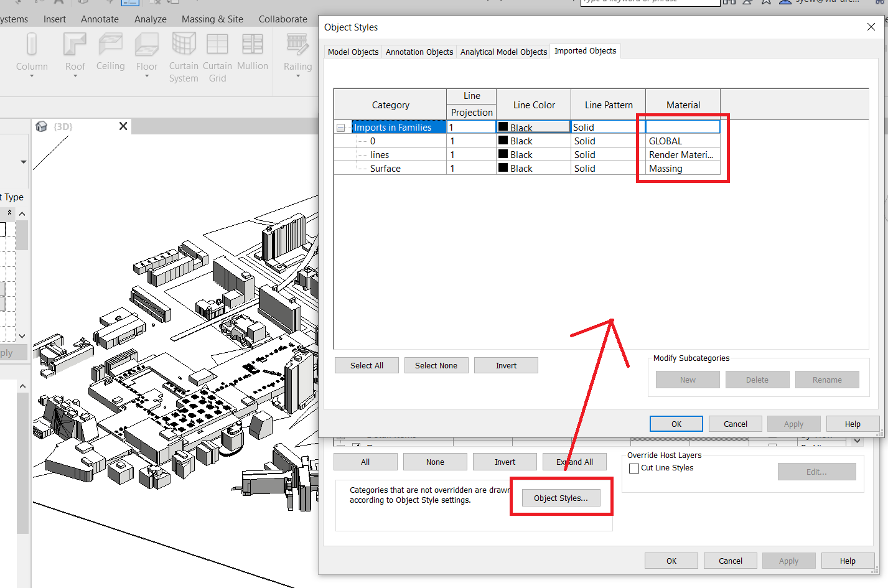Select the Mullion tool

click(252, 53)
